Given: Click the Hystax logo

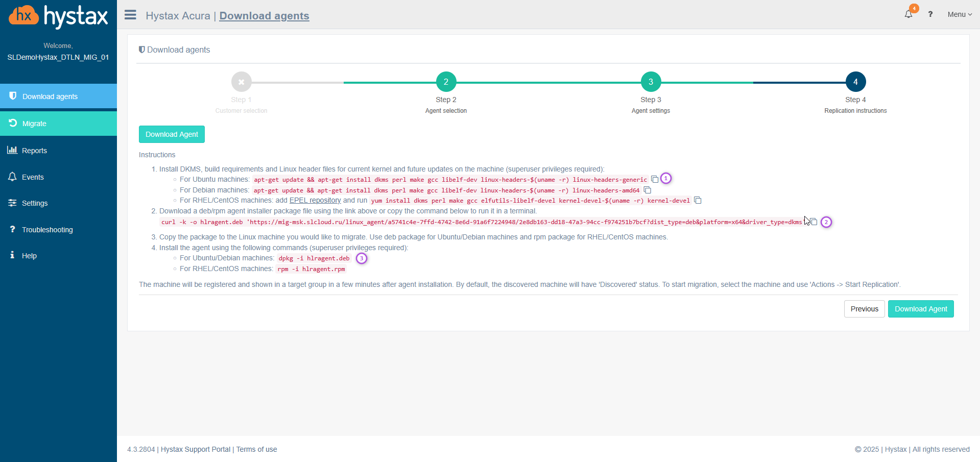Looking at the screenshot, I should point(58,16).
